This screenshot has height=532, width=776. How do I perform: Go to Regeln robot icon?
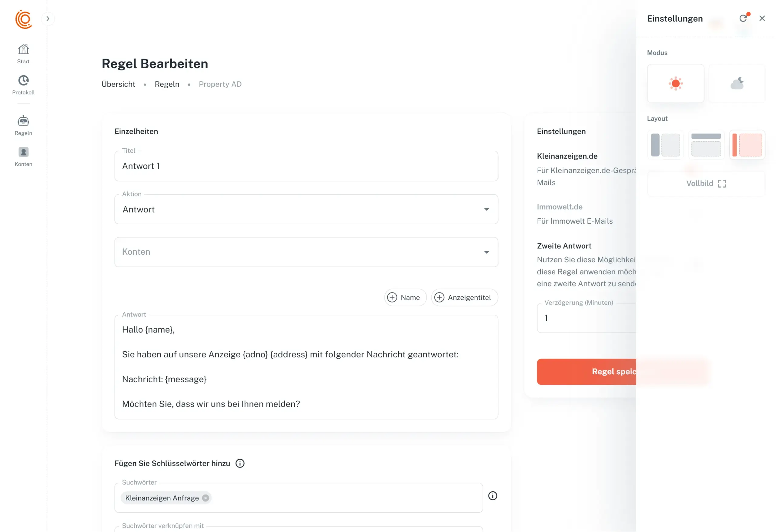coord(23,121)
